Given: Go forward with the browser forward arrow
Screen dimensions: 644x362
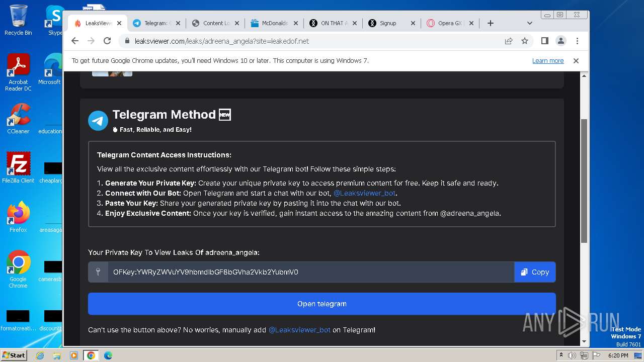Looking at the screenshot, I should [91, 41].
